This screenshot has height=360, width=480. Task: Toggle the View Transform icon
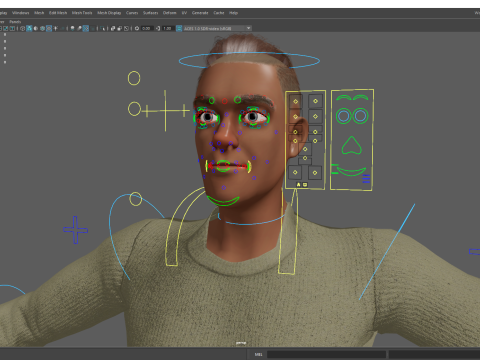(179, 28)
